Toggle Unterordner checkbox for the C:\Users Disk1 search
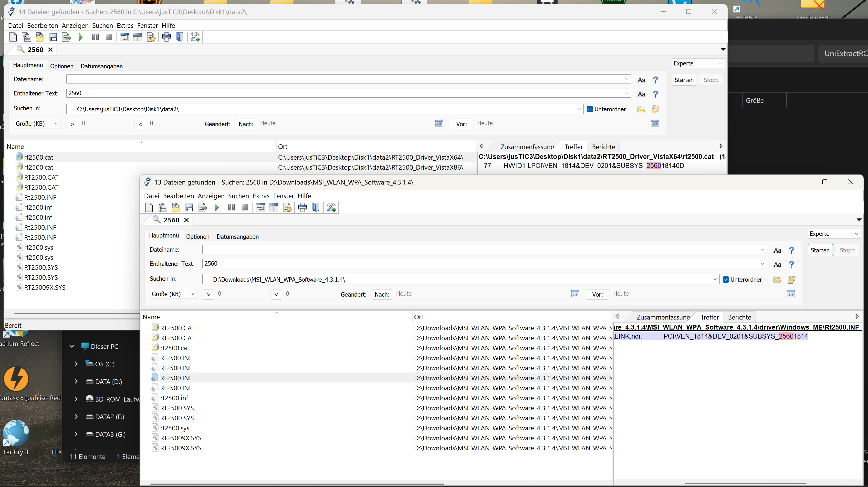This screenshot has width=868, height=487. click(590, 109)
